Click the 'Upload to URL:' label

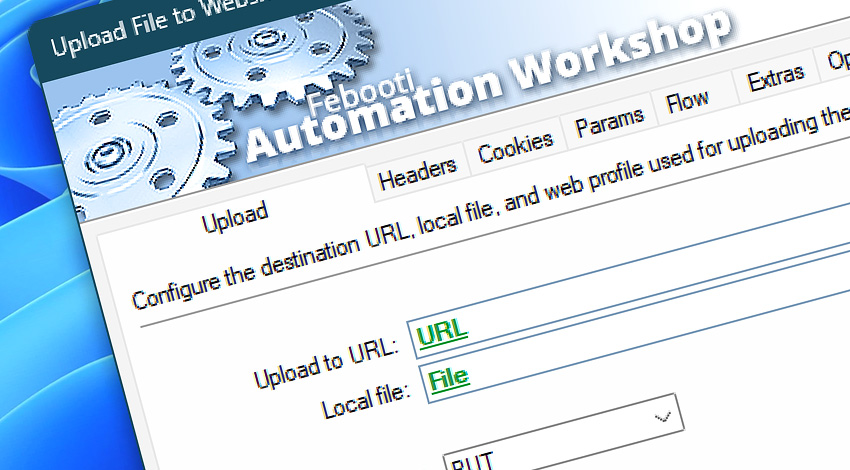pyautogui.click(x=327, y=364)
